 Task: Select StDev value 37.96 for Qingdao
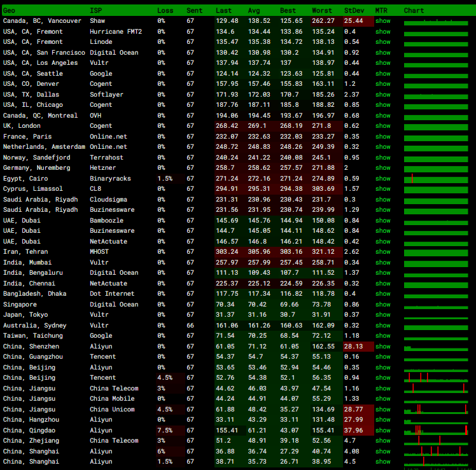point(353,431)
